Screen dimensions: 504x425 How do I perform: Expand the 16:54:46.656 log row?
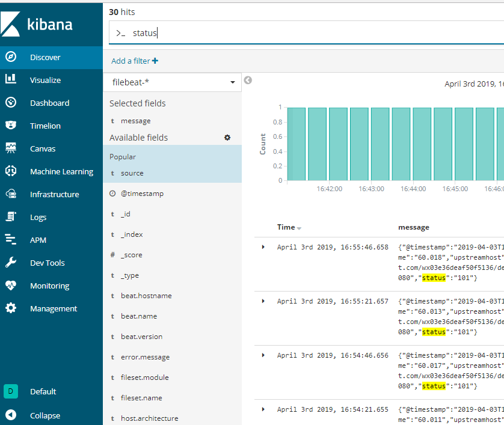(x=263, y=355)
